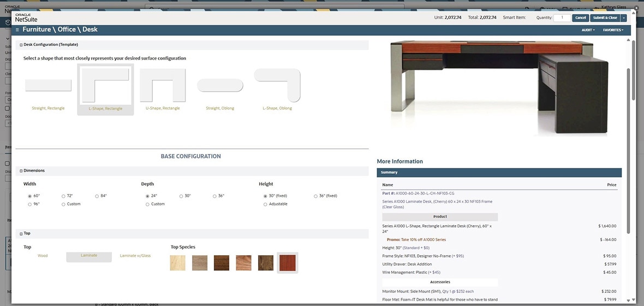This screenshot has height=306, width=644.
Task: Choose the Laminate w/Glass top option
Action: click(x=135, y=256)
